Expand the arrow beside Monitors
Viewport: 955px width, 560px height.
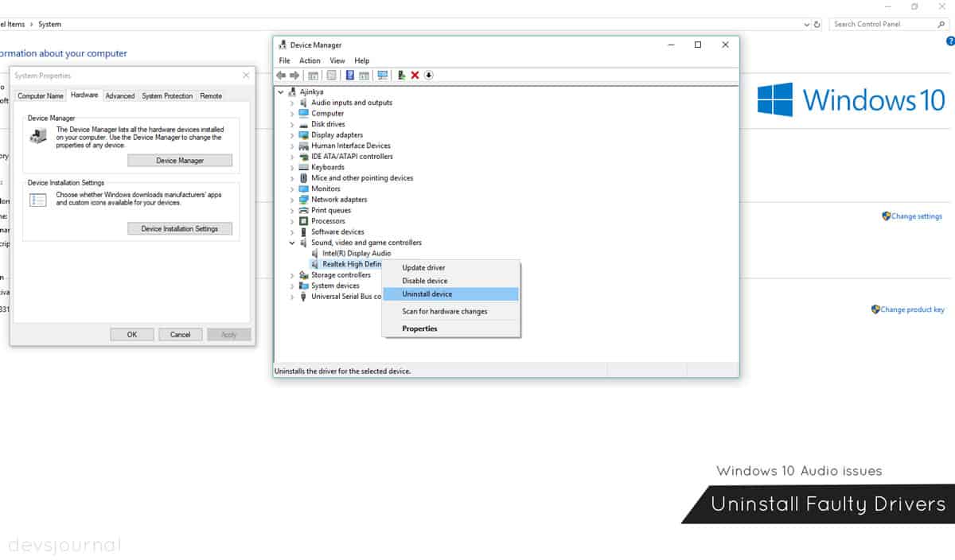292,189
